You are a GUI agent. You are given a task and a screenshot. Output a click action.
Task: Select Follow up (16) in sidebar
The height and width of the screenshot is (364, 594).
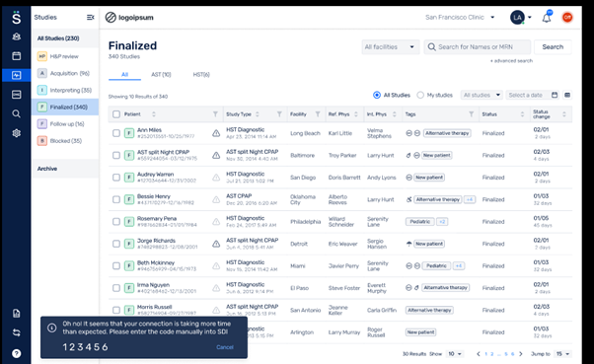[x=65, y=124]
